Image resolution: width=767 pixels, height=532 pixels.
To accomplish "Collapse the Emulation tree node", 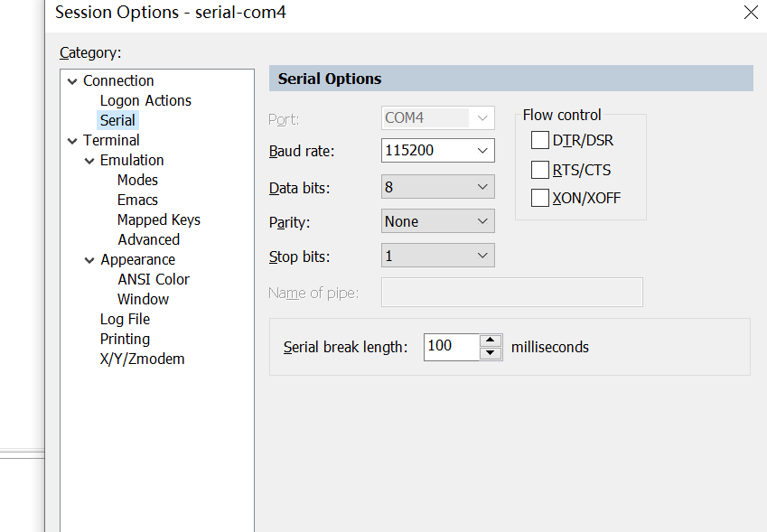I will 89,161.
